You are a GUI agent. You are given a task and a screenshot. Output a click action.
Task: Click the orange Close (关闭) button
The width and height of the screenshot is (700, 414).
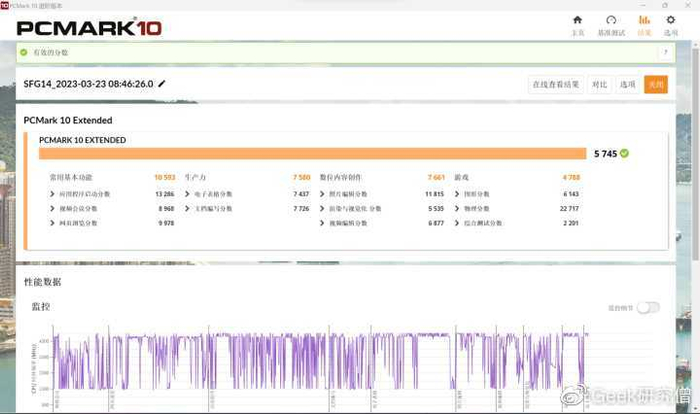[x=656, y=84]
